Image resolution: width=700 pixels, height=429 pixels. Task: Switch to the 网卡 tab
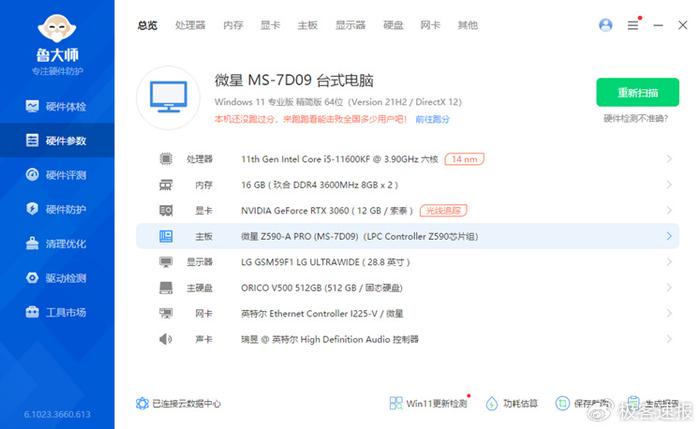click(x=430, y=25)
